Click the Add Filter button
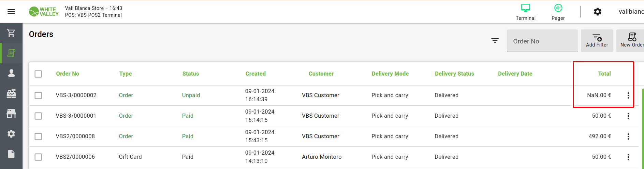 [597, 41]
